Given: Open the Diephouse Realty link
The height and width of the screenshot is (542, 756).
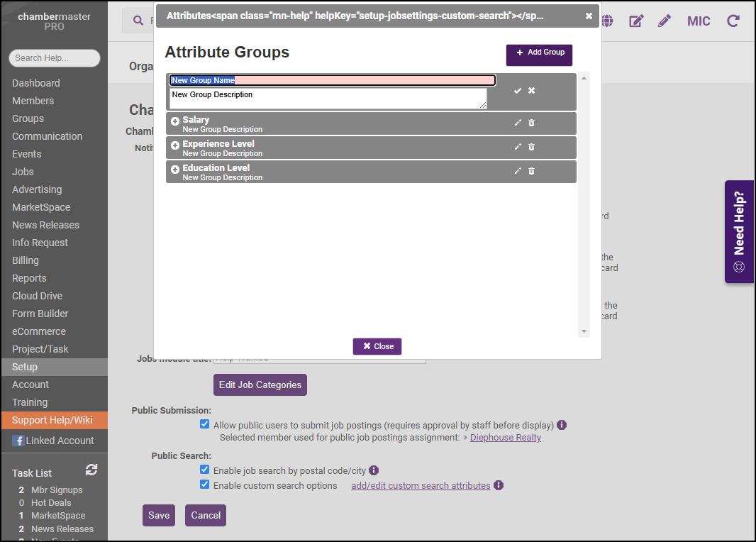Looking at the screenshot, I should click(505, 438).
